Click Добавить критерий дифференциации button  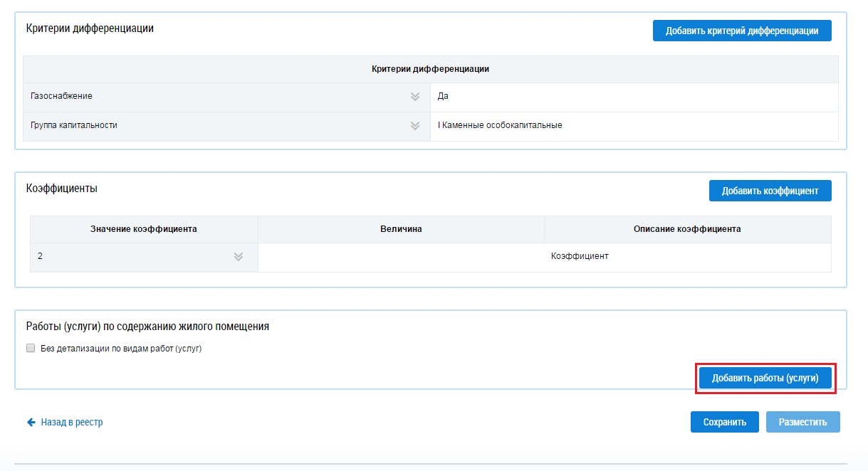741,31
